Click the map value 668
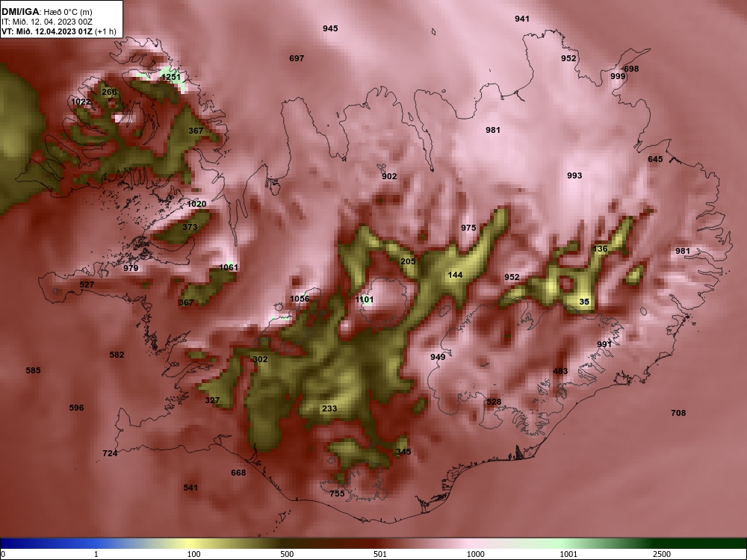 (238, 473)
